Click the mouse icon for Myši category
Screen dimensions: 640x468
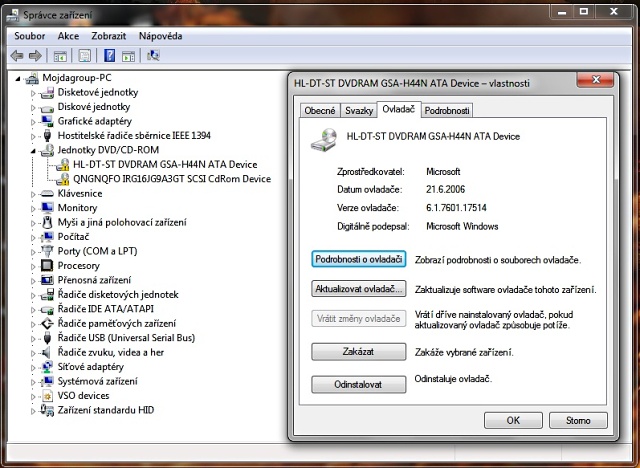(47, 222)
